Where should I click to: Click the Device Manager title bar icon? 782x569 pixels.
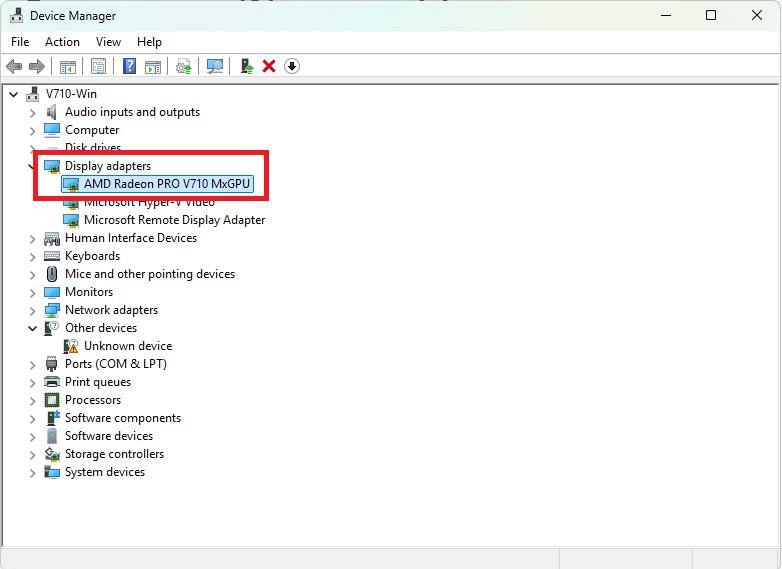(16, 15)
